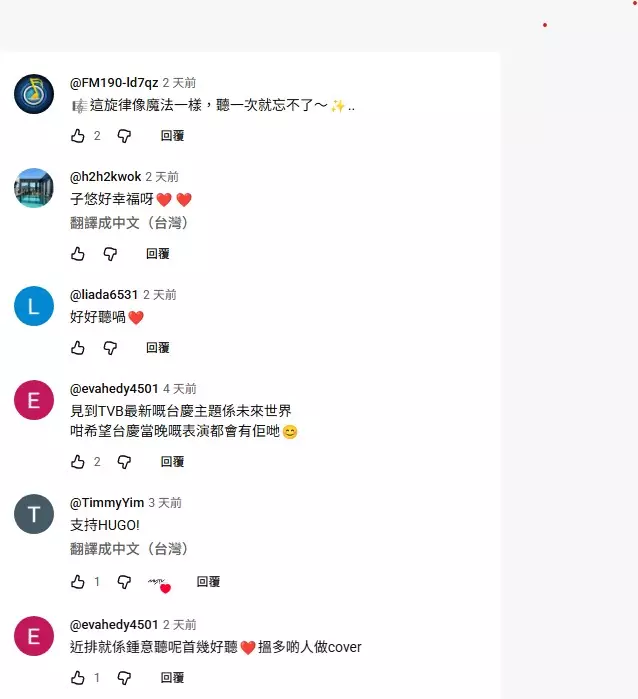The width and height of the screenshot is (638, 699).
Task: Reply to the @FM190-ld7qz comment
Action: coord(172,136)
